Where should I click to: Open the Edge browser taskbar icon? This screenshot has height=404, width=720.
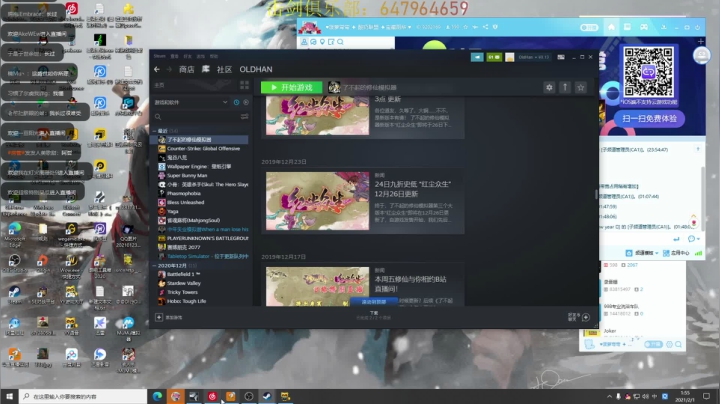pos(158,396)
